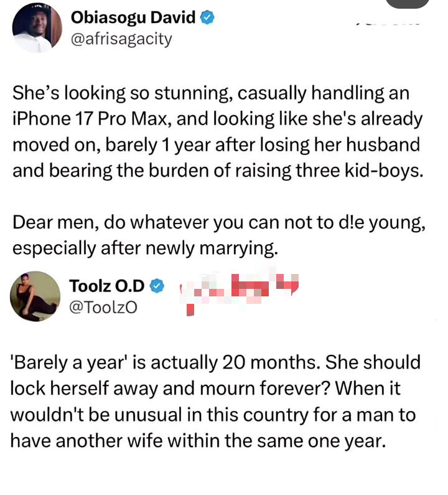Click the "lock herself away and mourn" line
This screenshot has height=495, width=448.
click(207, 389)
